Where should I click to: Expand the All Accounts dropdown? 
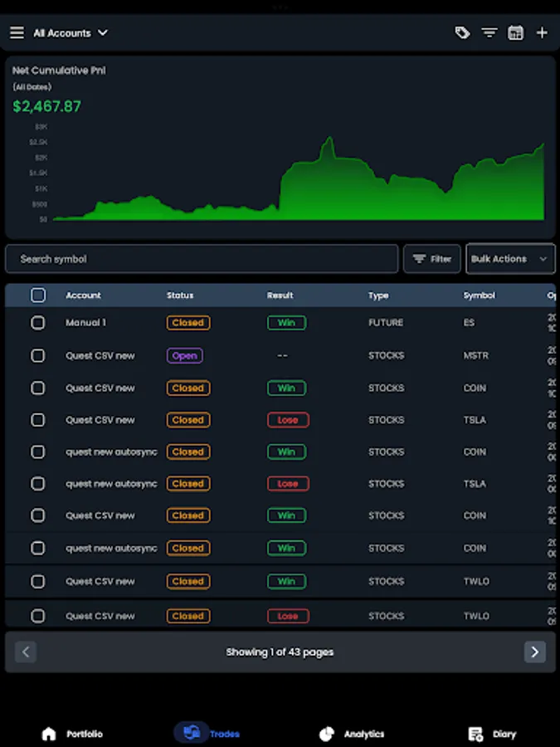71,33
